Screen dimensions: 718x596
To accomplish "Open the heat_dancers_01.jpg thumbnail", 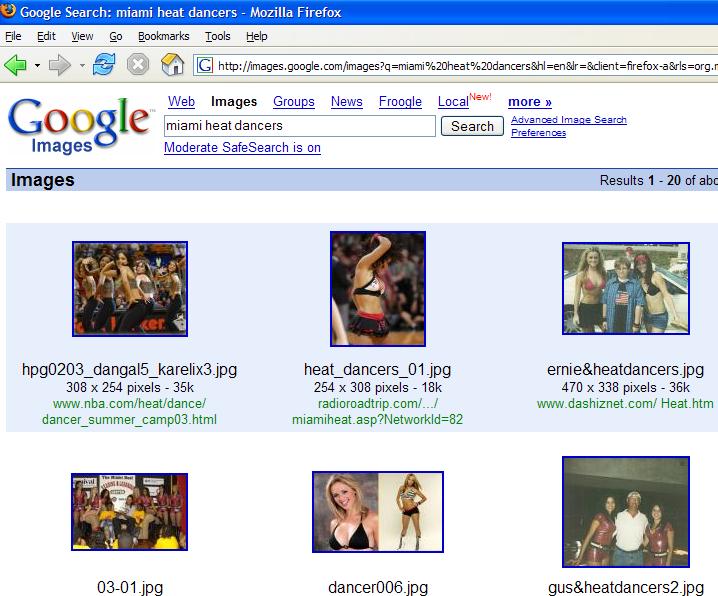I will click(x=378, y=289).
